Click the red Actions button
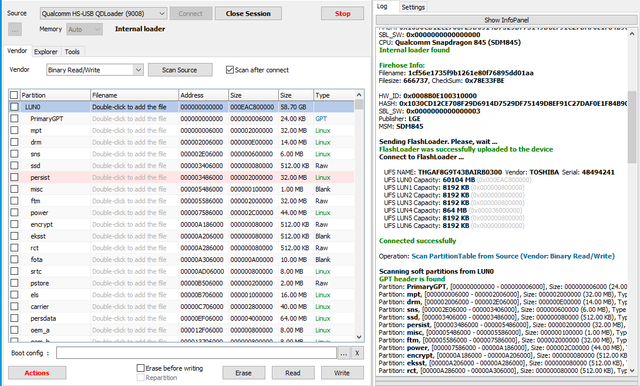This screenshot has width=640, height=386. pos(37,373)
